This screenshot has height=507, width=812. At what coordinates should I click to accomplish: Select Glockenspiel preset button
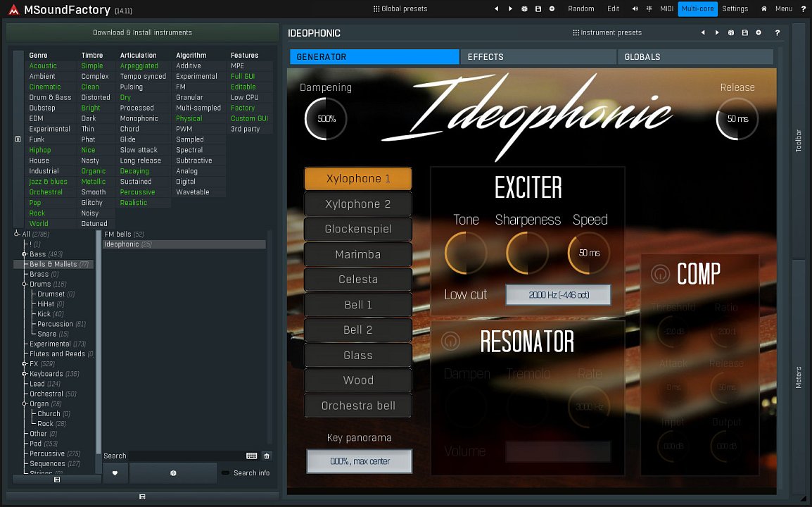(358, 229)
